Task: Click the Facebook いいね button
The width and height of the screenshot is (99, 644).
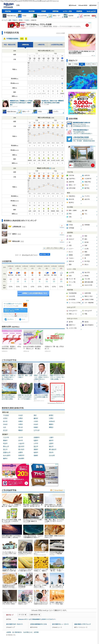Action: 45,254
